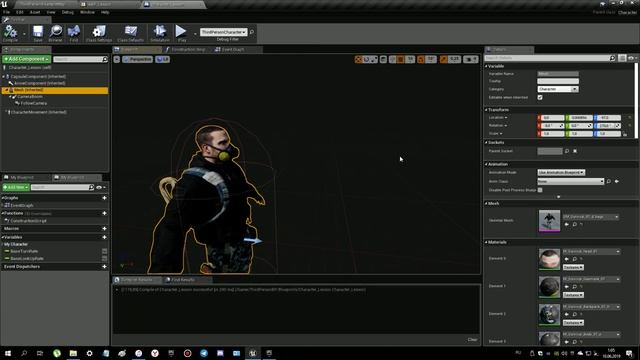Open the Asset menu
The height and width of the screenshot is (360, 640).
(35, 12)
